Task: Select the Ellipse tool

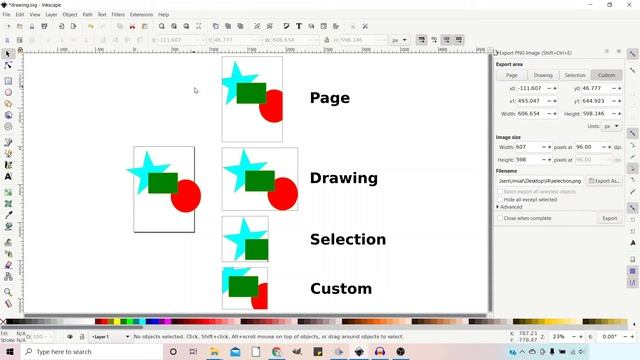Action: 8,93
